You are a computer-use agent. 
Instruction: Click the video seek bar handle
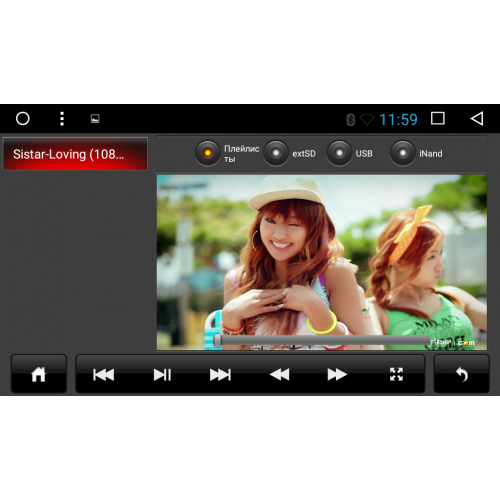tap(217, 341)
